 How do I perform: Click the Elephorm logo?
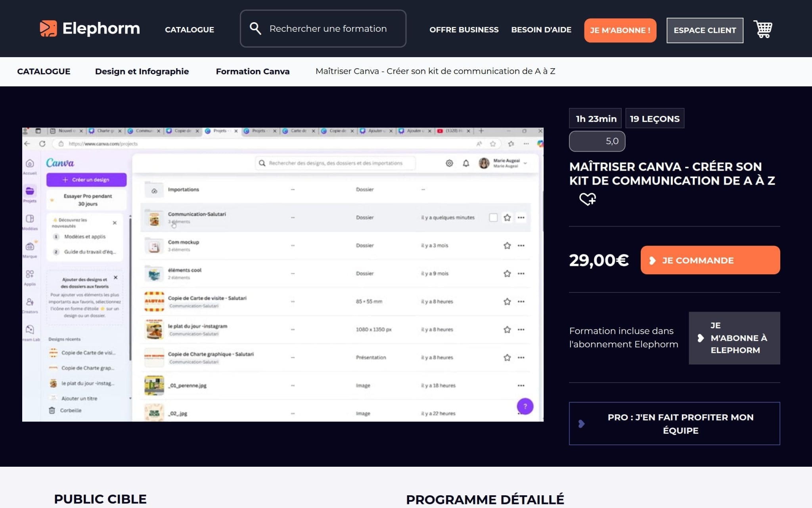coord(90,29)
